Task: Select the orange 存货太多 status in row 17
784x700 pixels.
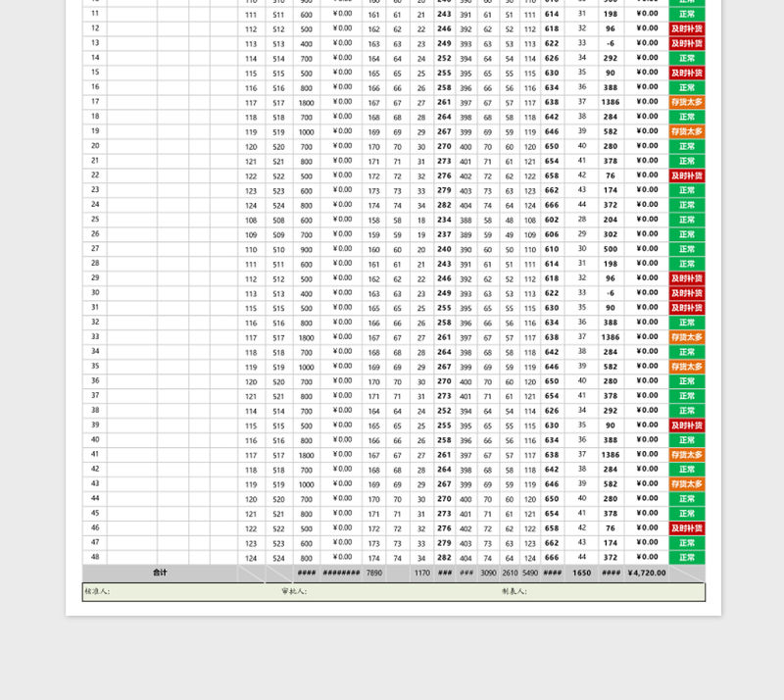Action: tap(686, 102)
